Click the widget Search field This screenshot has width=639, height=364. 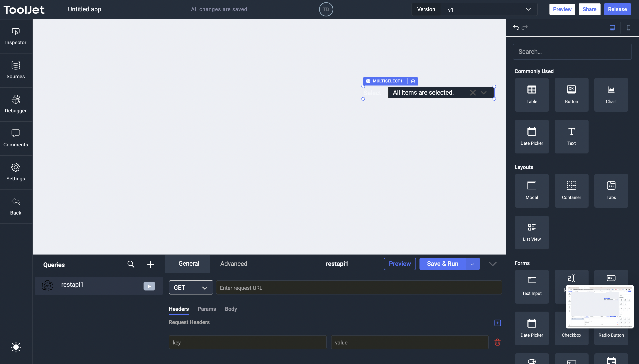pos(572,52)
